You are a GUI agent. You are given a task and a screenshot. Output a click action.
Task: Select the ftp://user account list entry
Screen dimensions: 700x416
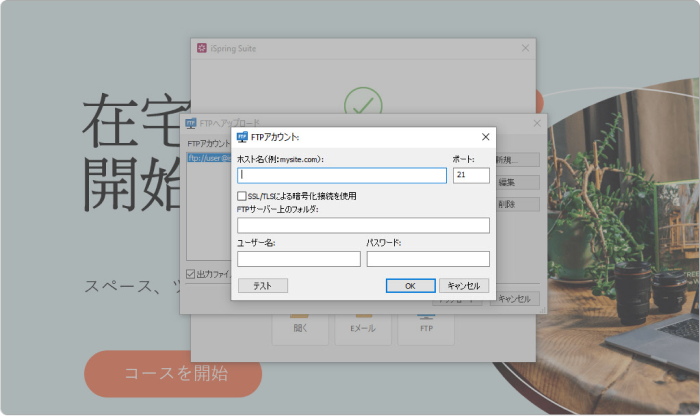coord(209,158)
